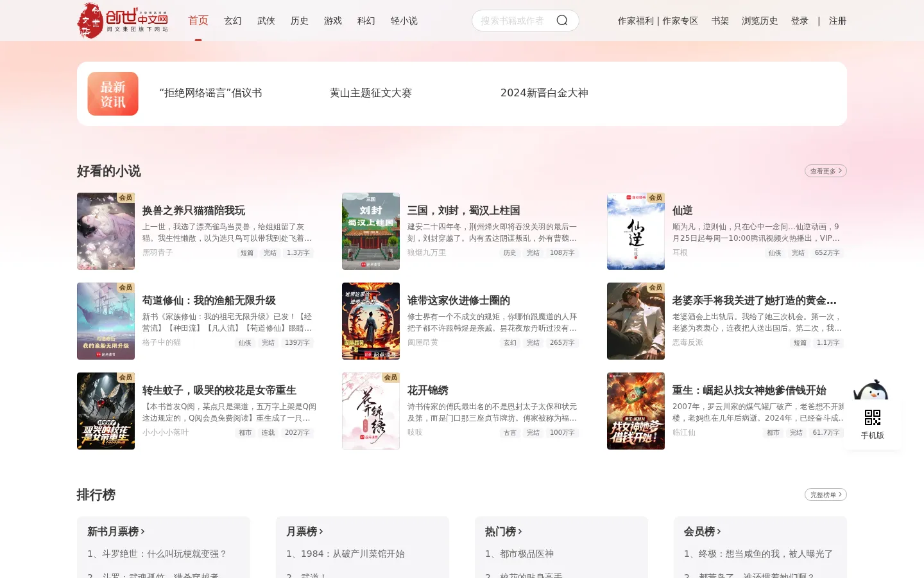The width and height of the screenshot is (924, 578).
Task: Open the “拒绝网络谣言”倡议书 news item
Action: (x=210, y=93)
